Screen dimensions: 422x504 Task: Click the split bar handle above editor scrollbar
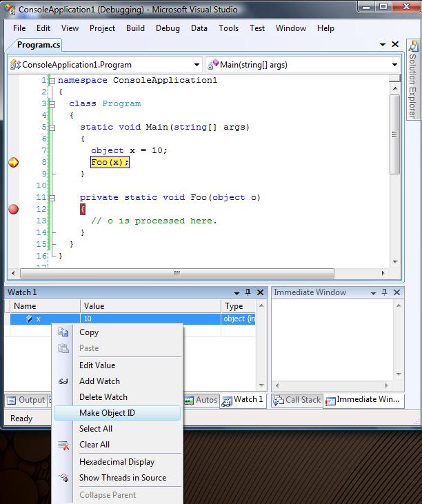[395, 78]
